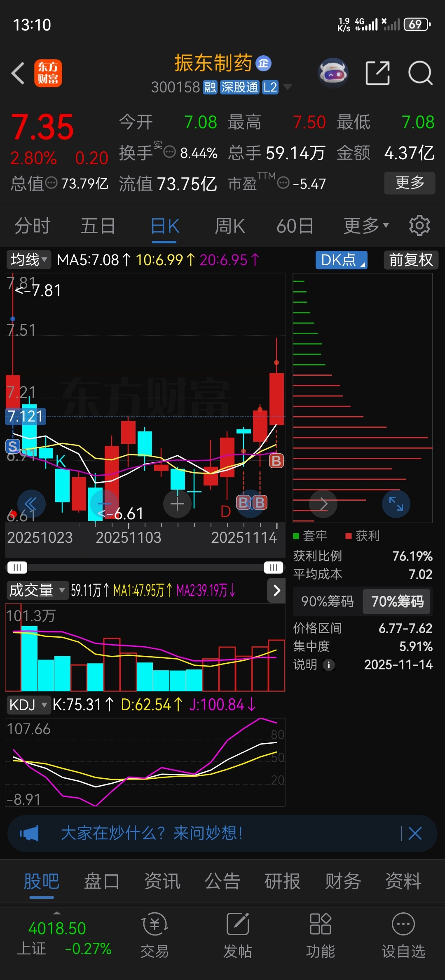This screenshot has width=445, height=980.
Task: Tap the double left arrow on chart
Action: pyautogui.click(x=31, y=504)
